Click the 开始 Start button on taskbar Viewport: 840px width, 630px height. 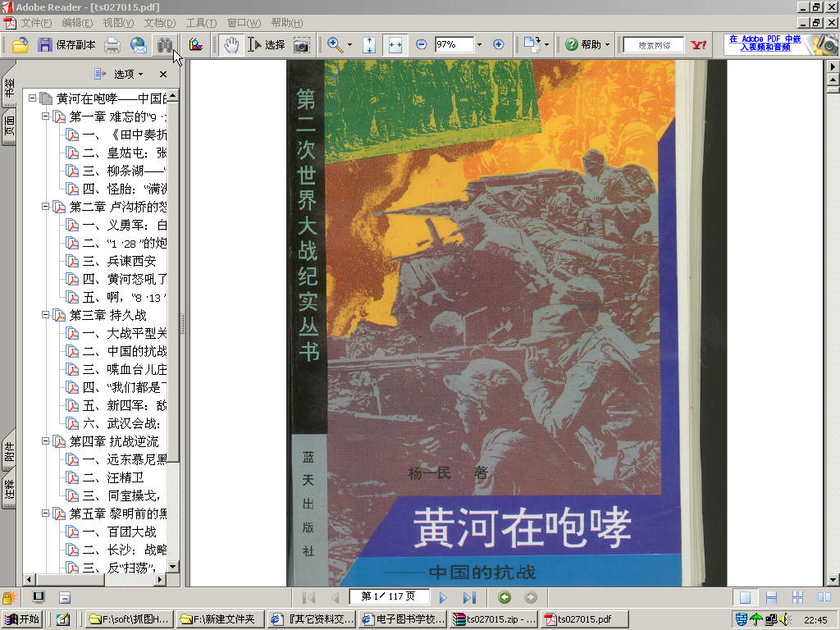pos(22,619)
